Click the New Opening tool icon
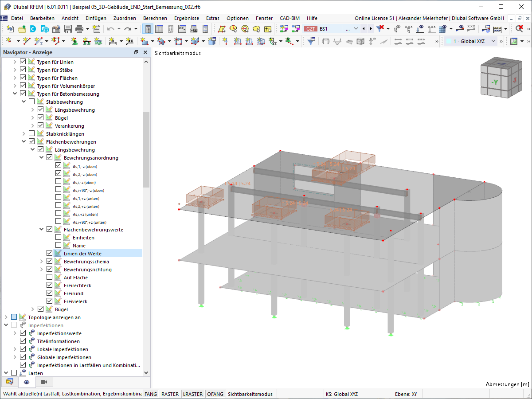 click(178, 41)
